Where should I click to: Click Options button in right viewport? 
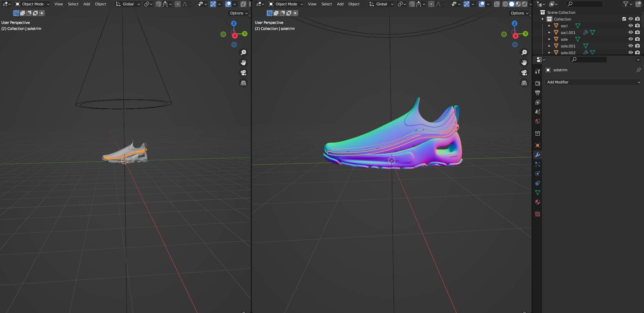click(519, 13)
